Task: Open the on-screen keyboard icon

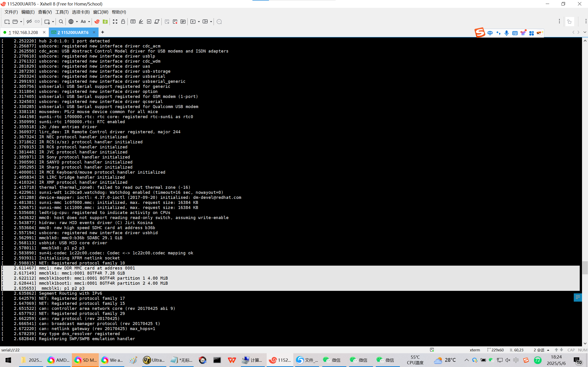Action: (x=133, y=22)
